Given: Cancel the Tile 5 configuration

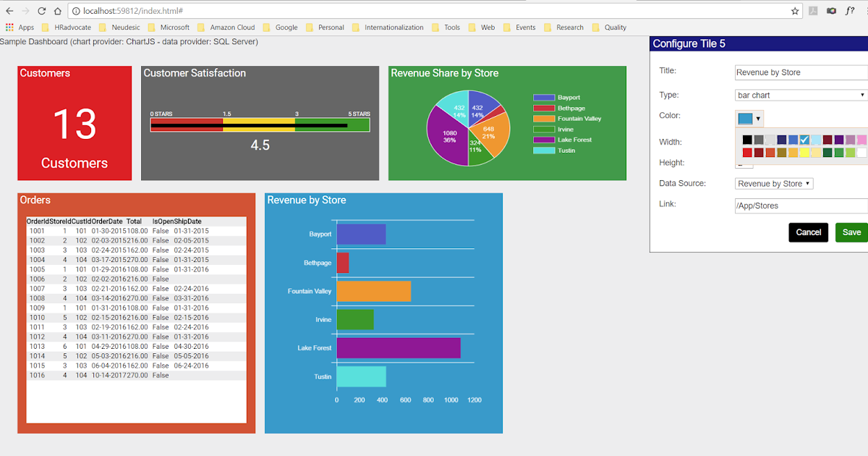Looking at the screenshot, I should [808, 232].
